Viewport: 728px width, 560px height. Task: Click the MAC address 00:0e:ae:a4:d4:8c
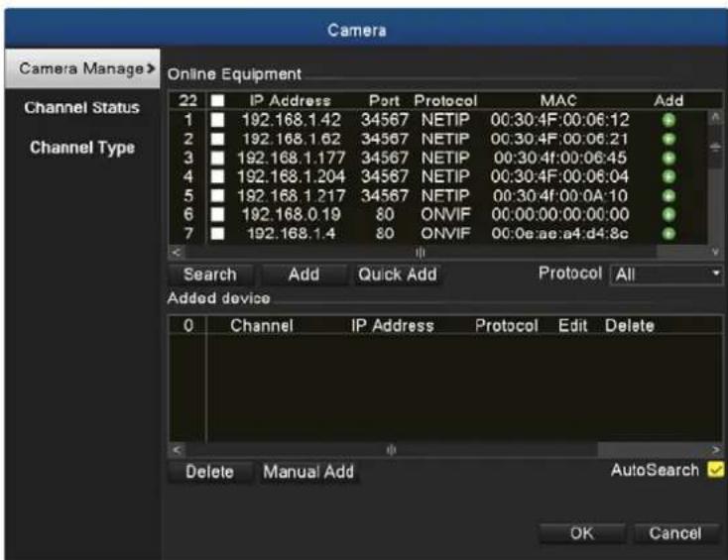560,233
